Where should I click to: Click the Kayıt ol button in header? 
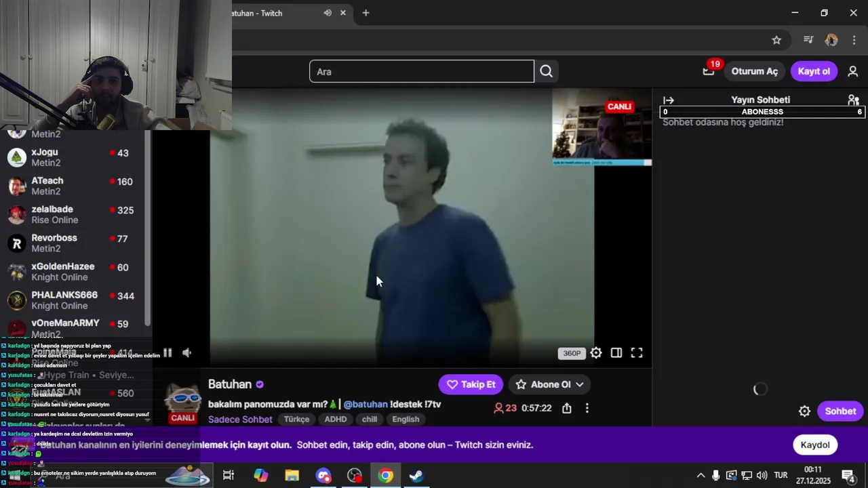[814, 71]
